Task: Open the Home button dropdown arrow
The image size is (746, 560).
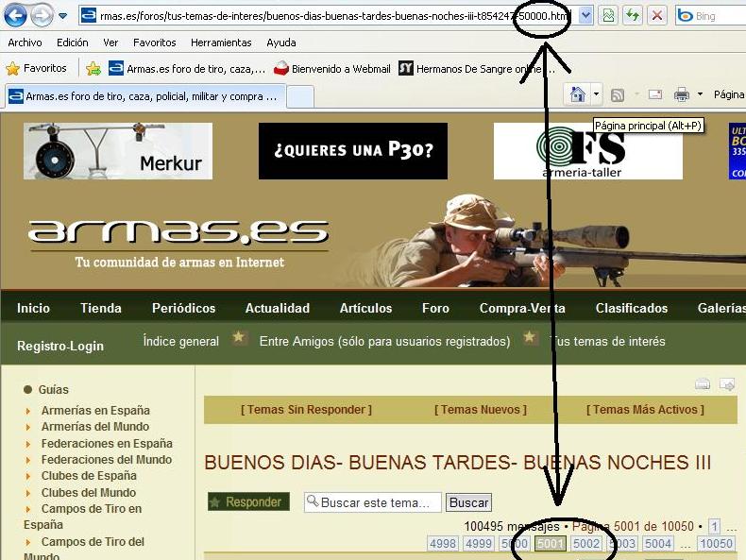Action: point(597,94)
